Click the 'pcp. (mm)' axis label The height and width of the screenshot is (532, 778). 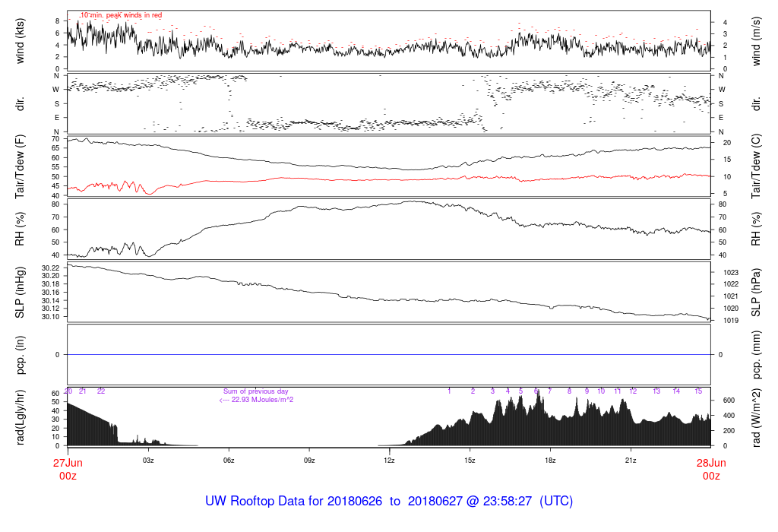[756, 355]
